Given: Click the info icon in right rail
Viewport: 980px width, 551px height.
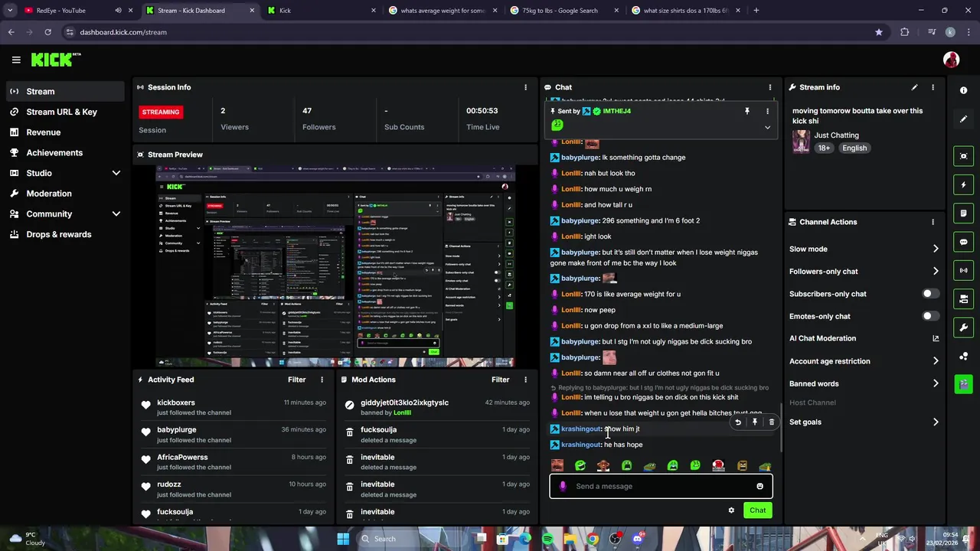Looking at the screenshot, I should (963, 90).
